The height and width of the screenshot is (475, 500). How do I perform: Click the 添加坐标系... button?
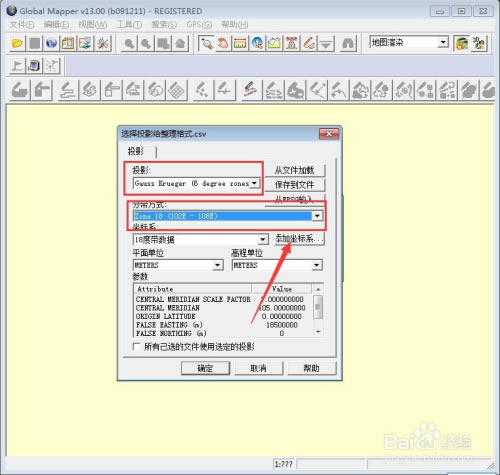tap(299, 239)
